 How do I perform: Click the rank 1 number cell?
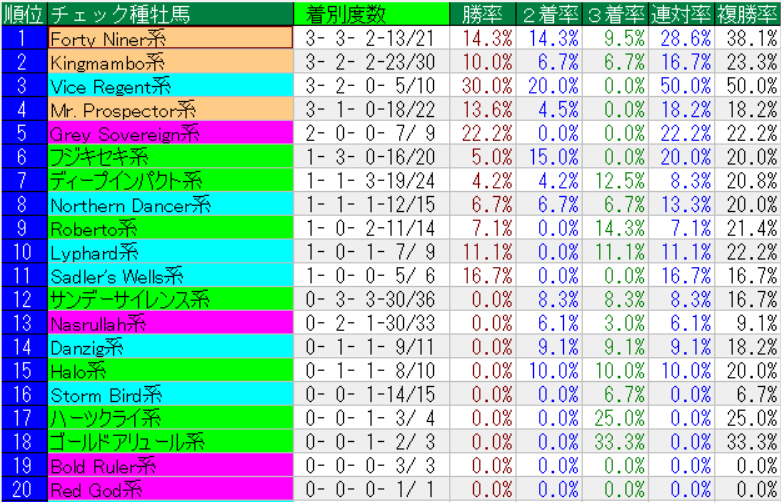(24, 38)
